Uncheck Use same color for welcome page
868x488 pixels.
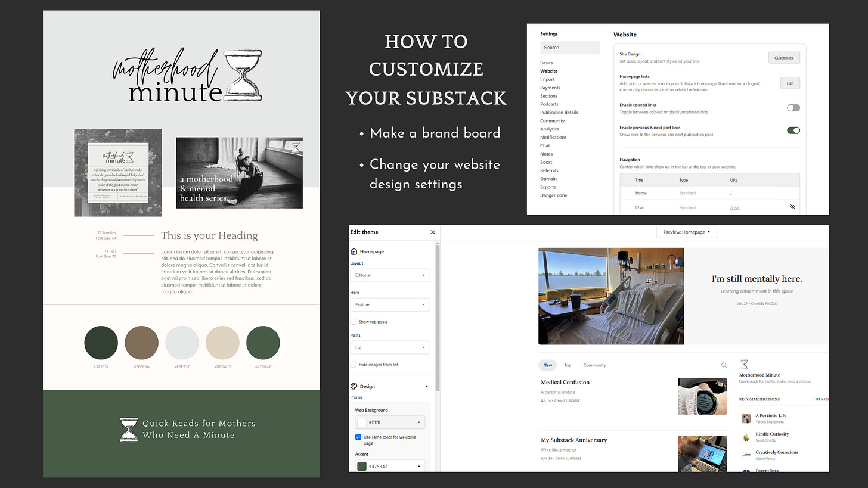(358, 437)
